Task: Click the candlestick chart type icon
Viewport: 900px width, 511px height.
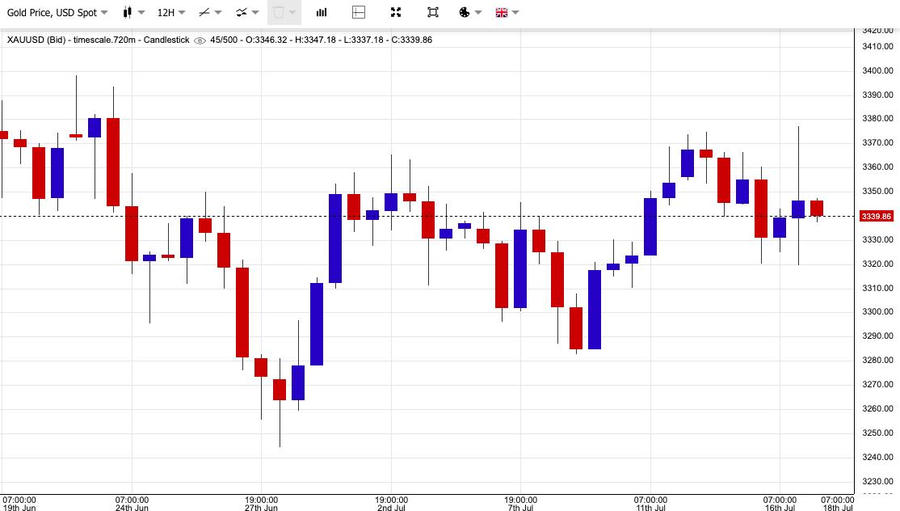Action: point(127,12)
